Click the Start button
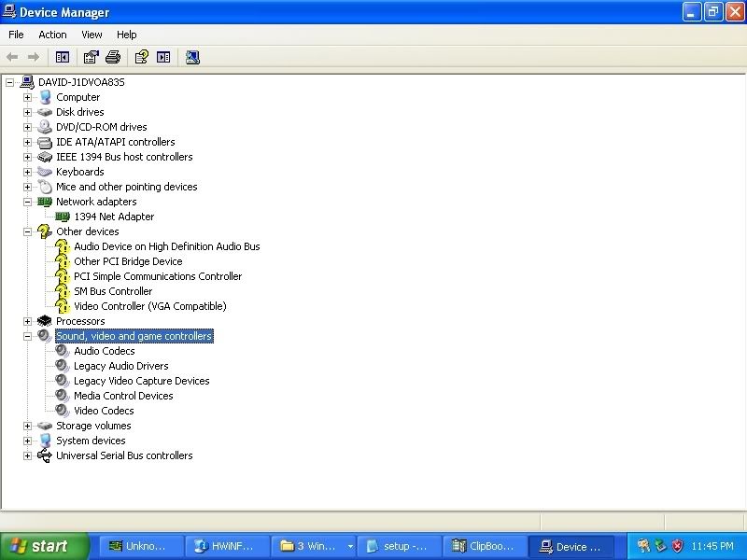The height and width of the screenshot is (560, 747). (x=45, y=546)
